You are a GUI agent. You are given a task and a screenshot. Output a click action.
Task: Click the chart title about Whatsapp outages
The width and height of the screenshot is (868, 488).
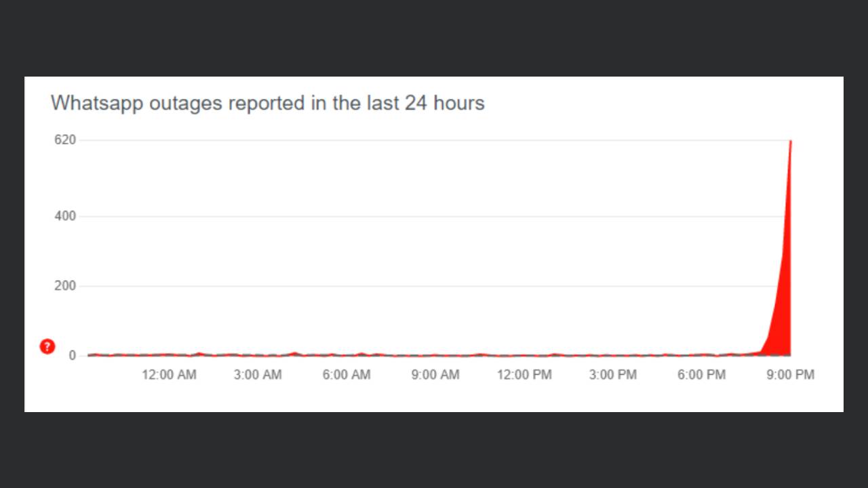point(267,103)
